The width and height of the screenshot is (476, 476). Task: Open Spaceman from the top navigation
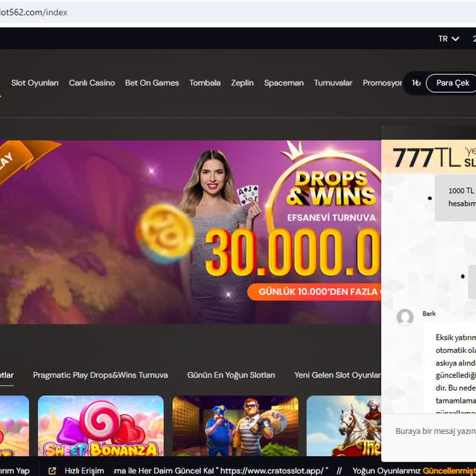tap(284, 83)
